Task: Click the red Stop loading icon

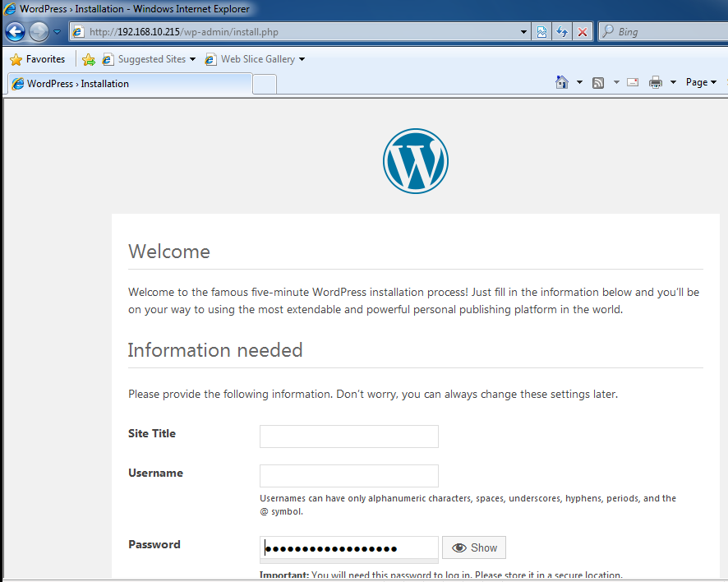Action: tap(583, 32)
